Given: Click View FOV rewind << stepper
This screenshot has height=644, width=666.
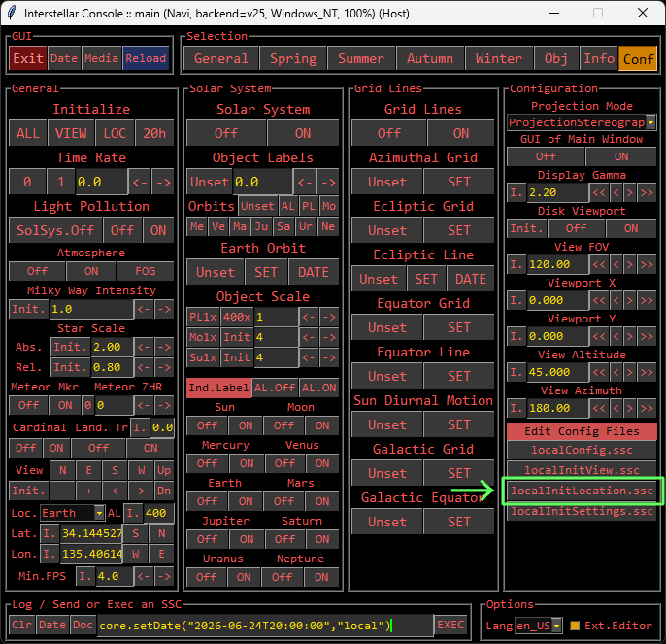Looking at the screenshot, I should [x=599, y=264].
